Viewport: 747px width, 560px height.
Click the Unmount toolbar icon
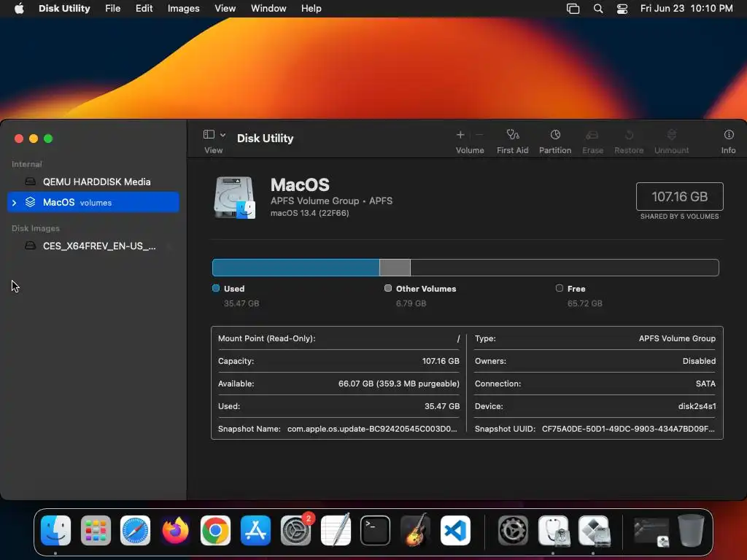pyautogui.click(x=671, y=135)
